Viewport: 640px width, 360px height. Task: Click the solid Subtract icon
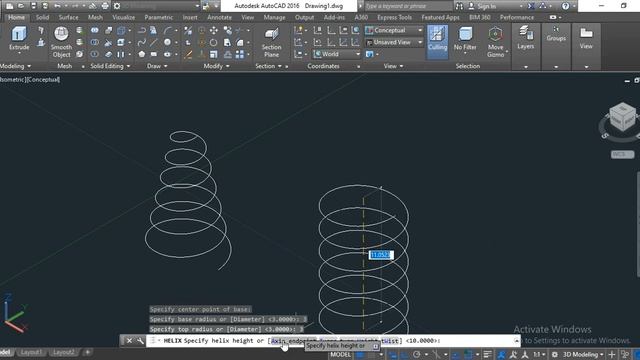pos(94,42)
